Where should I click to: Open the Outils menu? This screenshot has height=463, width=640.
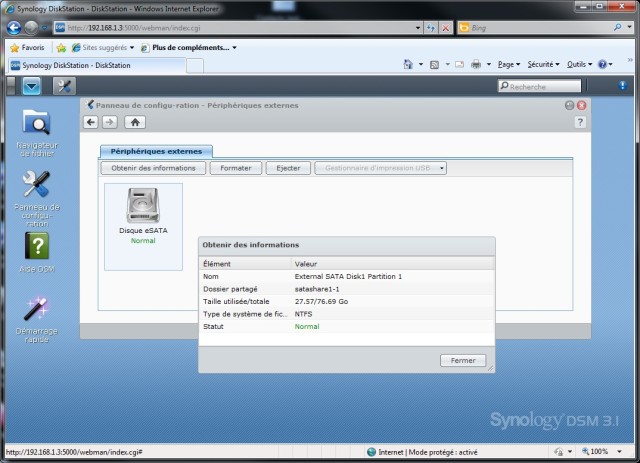pyautogui.click(x=579, y=65)
